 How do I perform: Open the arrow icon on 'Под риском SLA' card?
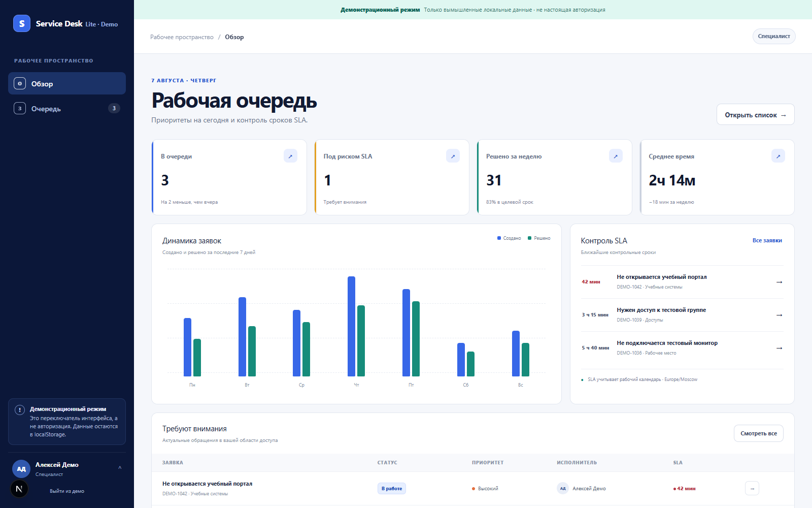453,156
